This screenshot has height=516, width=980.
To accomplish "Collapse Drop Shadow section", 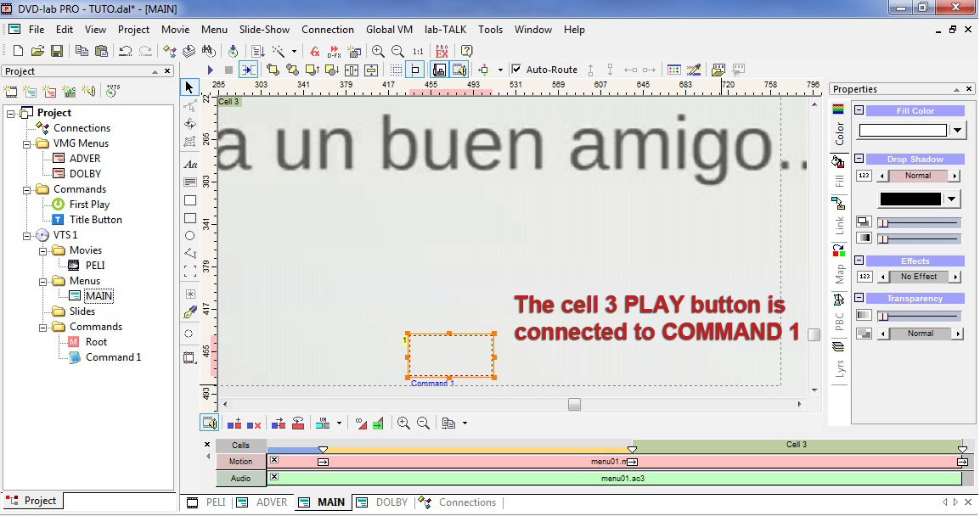I will coord(859,159).
